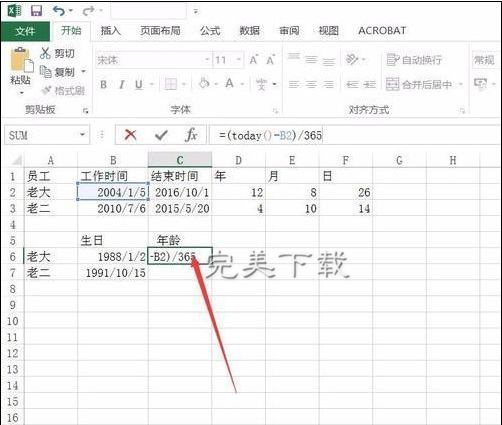The image size is (502, 425).
Task: Select column D header
Action: pos(238,161)
